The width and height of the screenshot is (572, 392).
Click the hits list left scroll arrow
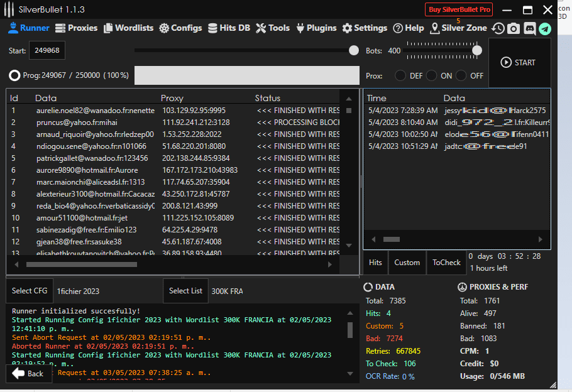coord(374,239)
